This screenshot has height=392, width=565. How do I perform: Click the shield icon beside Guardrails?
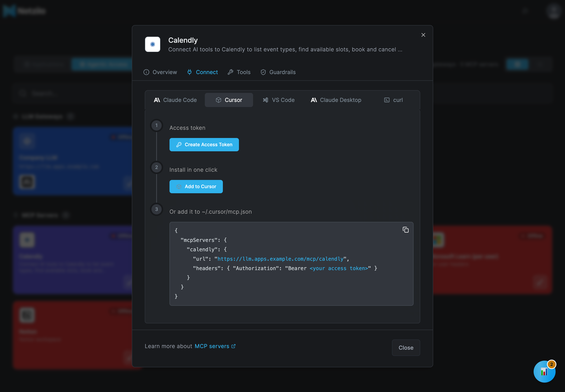263,72
